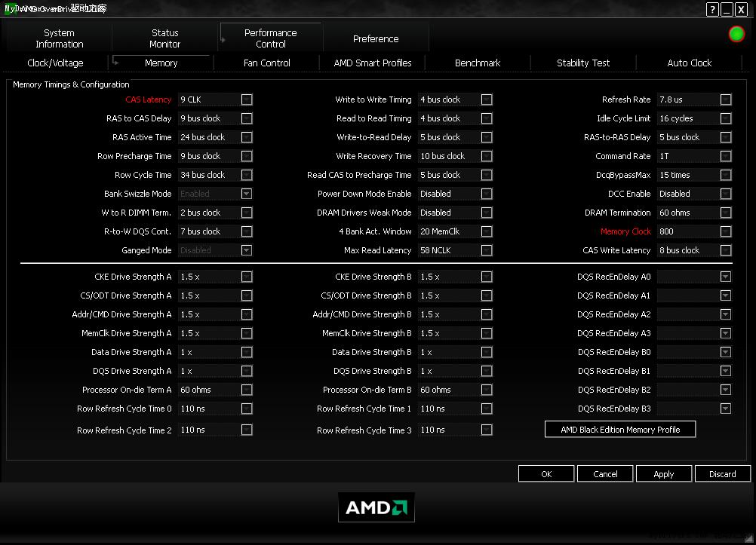Open the Command Rate dropdown
Image resolution: width=756 pixels, height=545 pixels.
coord(726,156)
